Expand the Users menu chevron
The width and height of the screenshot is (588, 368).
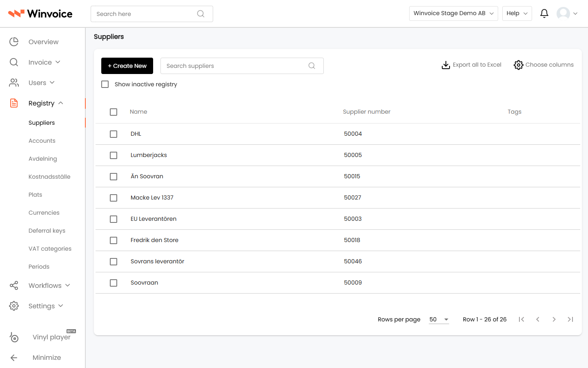(52, 83)
